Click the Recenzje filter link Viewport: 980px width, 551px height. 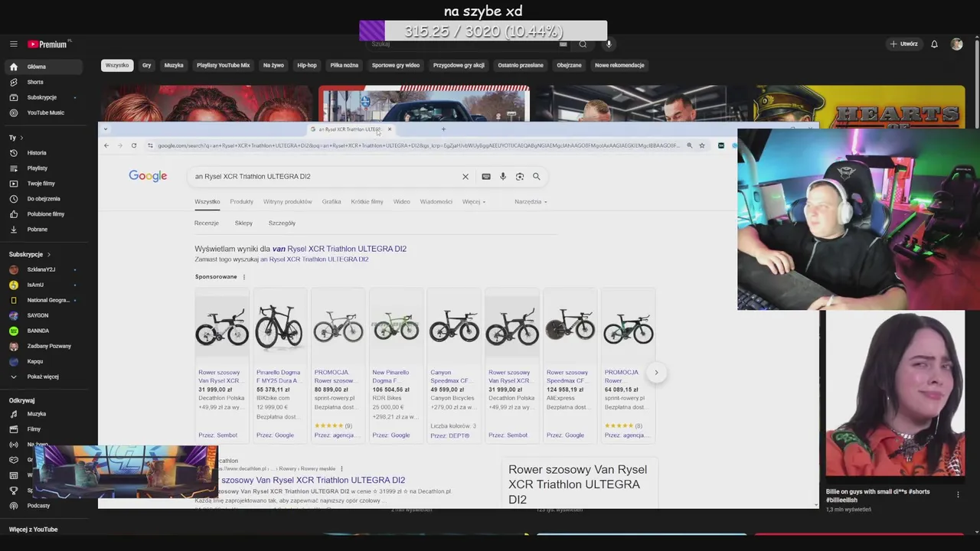[x=207, y=223]
